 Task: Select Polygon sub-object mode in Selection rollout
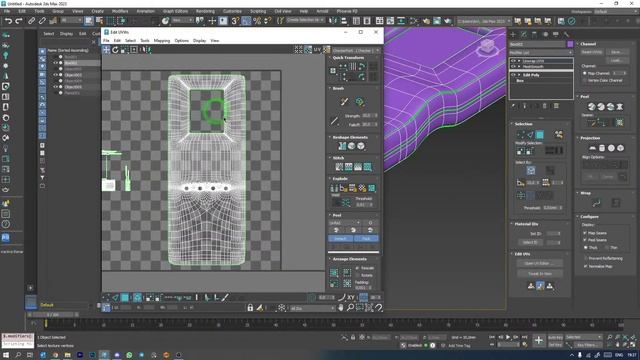(540, 134)
